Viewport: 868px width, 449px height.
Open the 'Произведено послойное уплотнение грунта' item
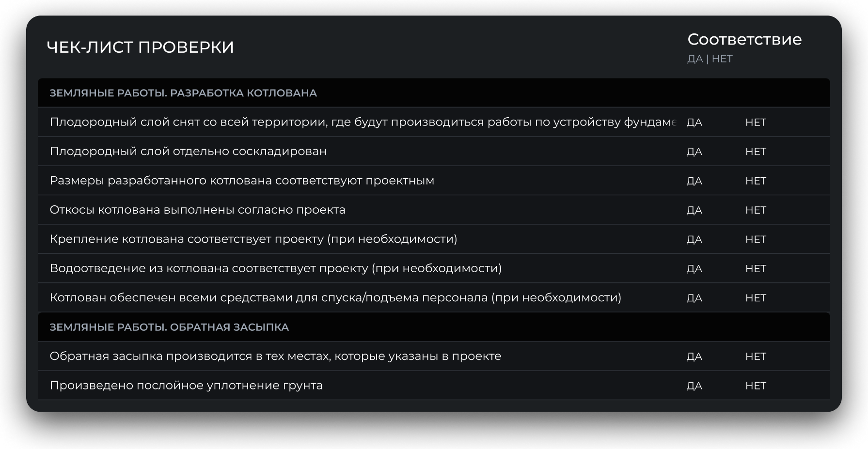186,386
